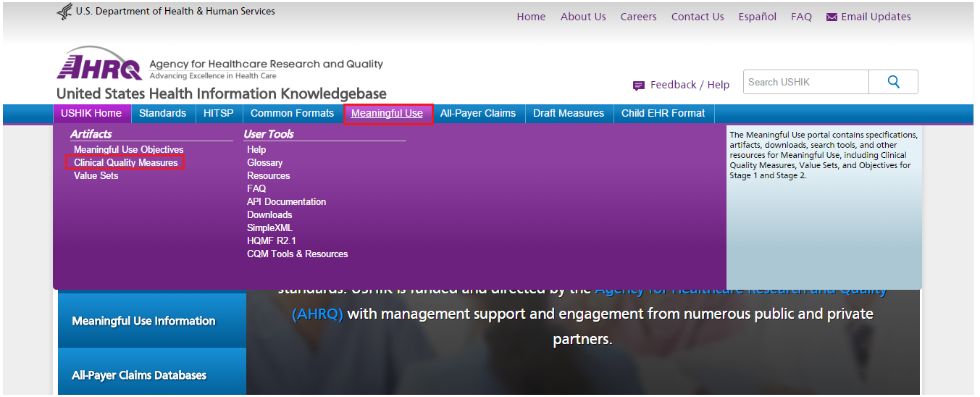Image resolution: width=980 pixels, height=397 pixels.
Task: Open Clinical Quality Measures link
Action: coord(126,162)
